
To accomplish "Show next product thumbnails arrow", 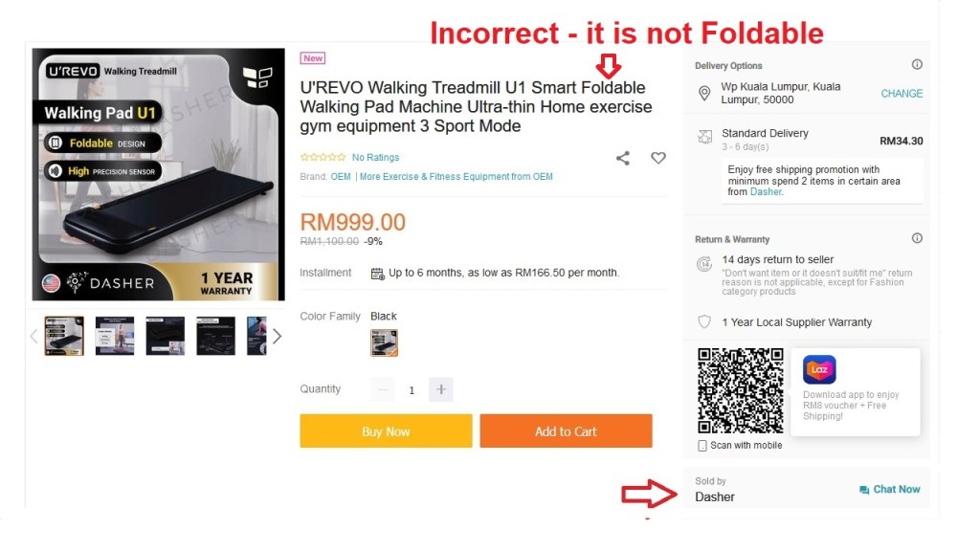I will pos(277,336).
